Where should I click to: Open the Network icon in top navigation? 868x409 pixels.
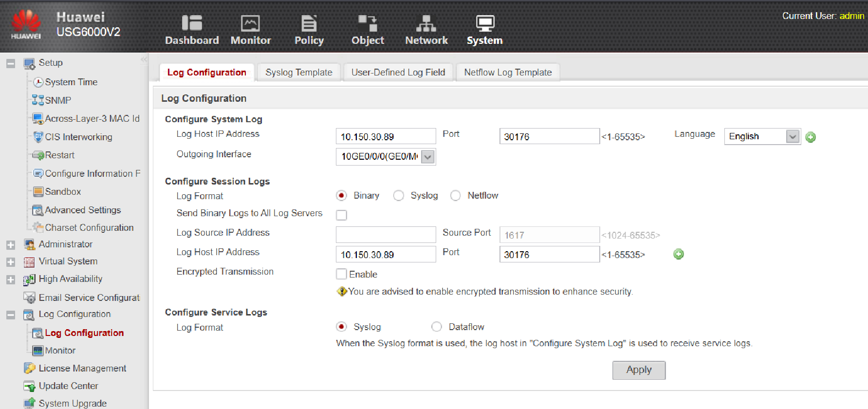pyautogui.click(x=426, y=23)
